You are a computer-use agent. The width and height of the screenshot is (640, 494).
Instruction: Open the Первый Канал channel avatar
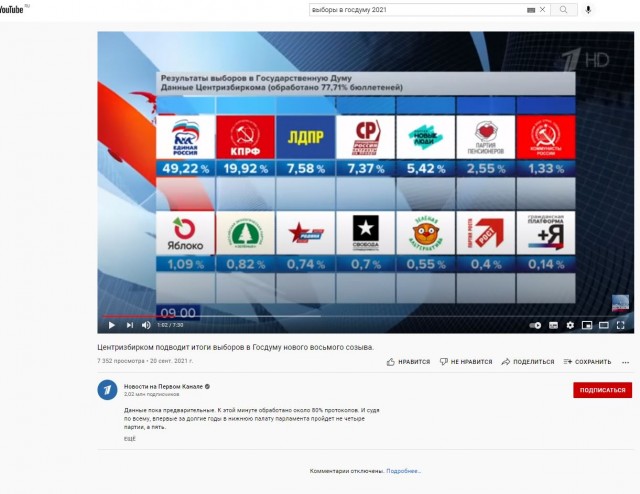pos(107,390)
